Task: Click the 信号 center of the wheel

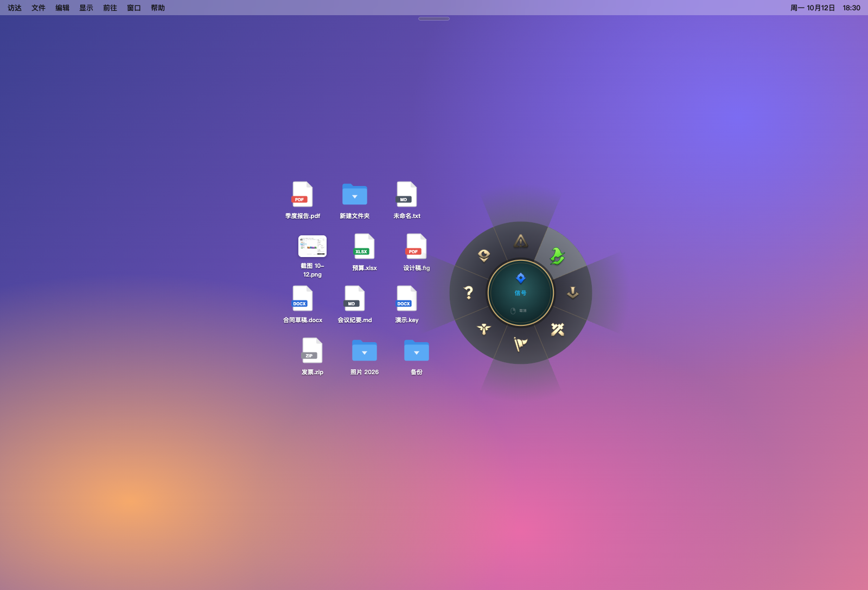Action: 521,293
